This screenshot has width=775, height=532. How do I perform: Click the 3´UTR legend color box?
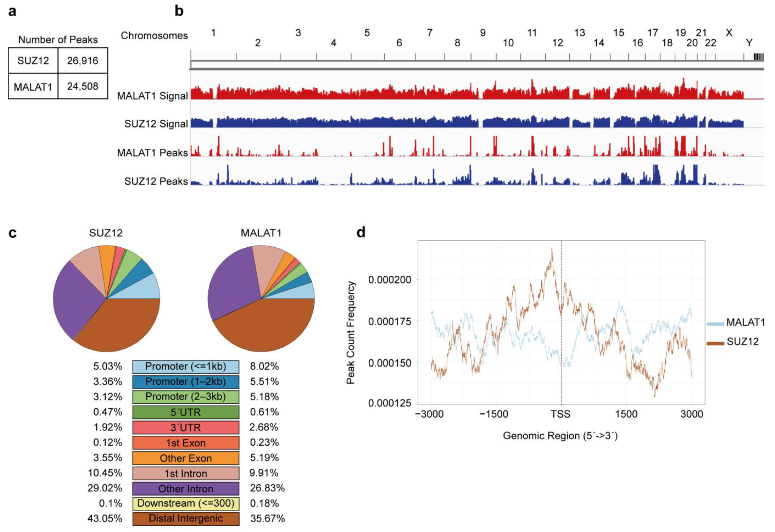tap(186, 428)
